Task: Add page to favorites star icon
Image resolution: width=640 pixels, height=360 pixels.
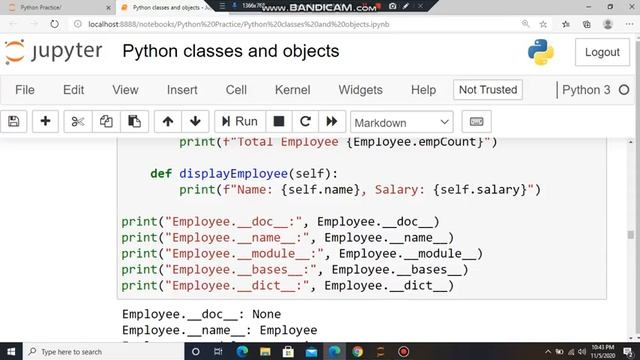Action: [543, 24]
